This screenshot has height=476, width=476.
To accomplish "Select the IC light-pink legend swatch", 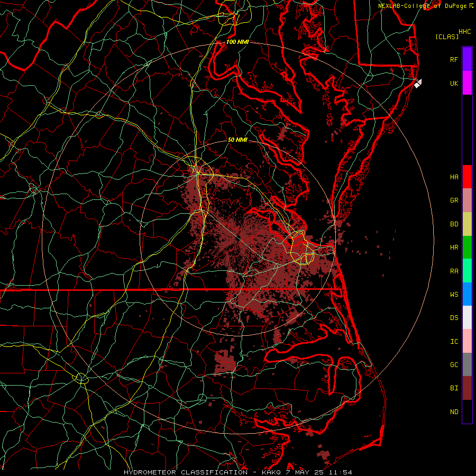I will click(467, 341).
